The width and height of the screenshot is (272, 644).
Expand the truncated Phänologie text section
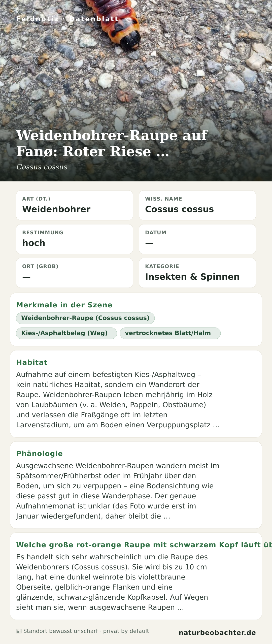tap(136, 485)
